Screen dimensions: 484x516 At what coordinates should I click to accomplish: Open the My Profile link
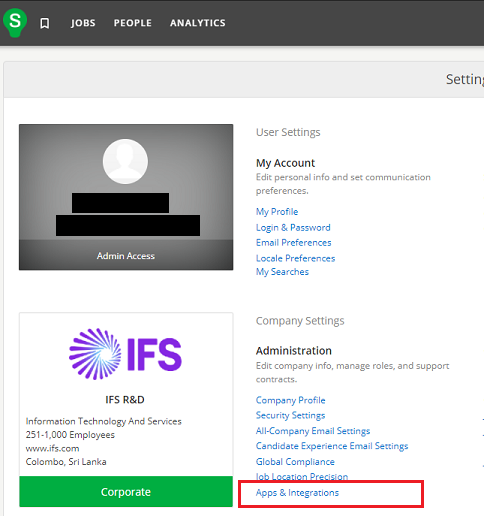pyautogui.click(x=277, y=212)
